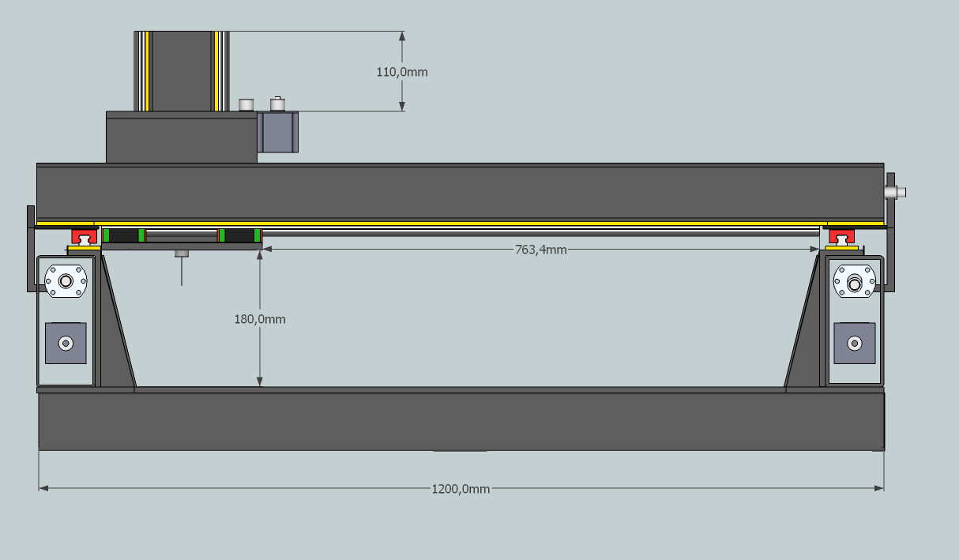Screen dimensions: 959x560
Task: Click the left red linear rail block
Action: click(x=84, y=236)
